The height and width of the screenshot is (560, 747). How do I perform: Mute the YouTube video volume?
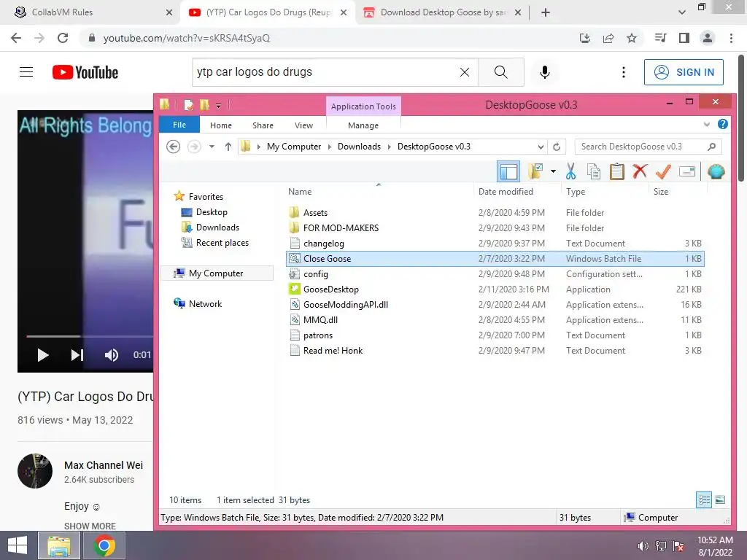(x=111, y=355)
